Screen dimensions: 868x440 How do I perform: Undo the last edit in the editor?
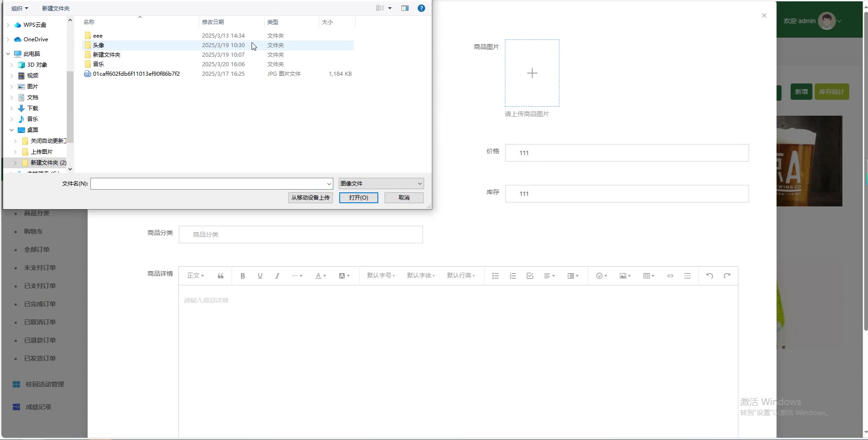(710, 276)
